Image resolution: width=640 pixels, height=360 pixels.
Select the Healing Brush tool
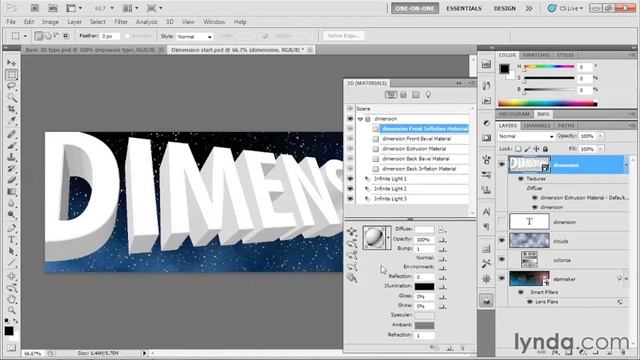coord(11,134)
